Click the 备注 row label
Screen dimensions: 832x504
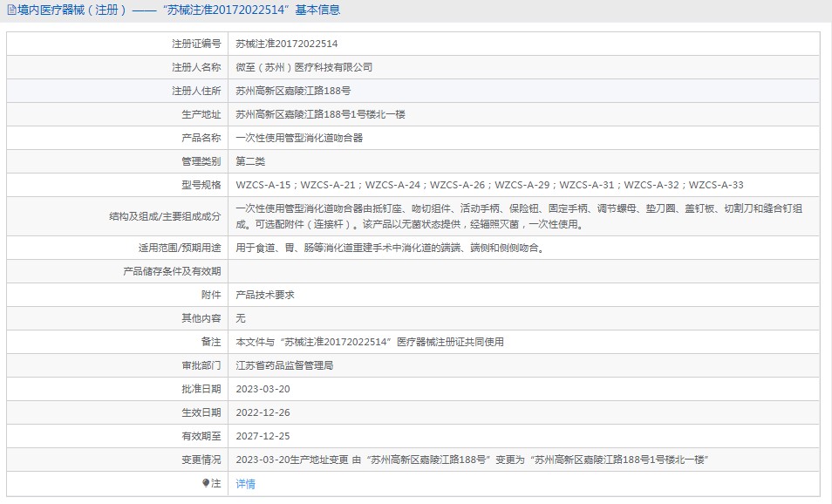(x=211, y=342)
